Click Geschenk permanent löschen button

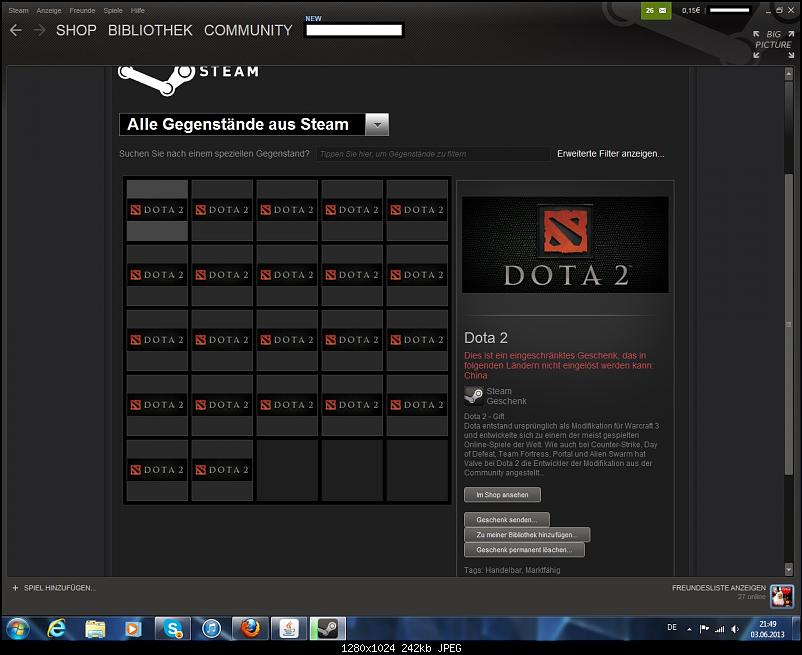pyautogui.click(x=524, y=550)
